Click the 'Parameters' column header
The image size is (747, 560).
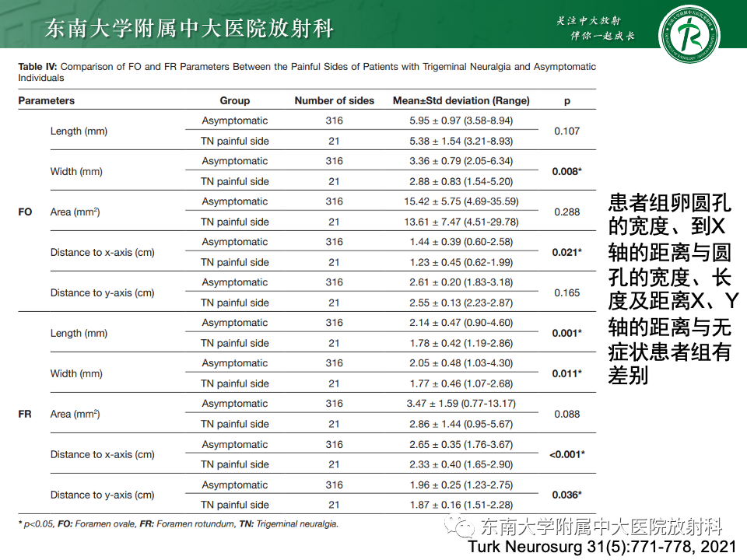[x=46, y=100]
